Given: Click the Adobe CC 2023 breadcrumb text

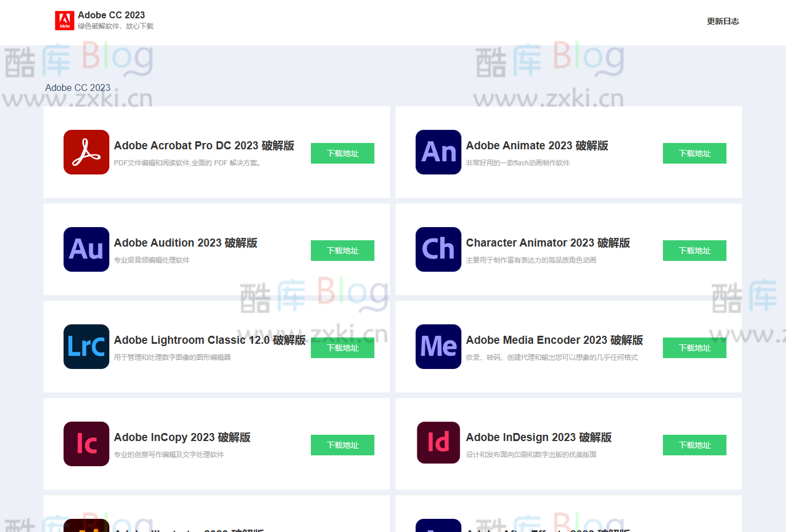Looking at the screenshot, I should (x=78, y=88).
